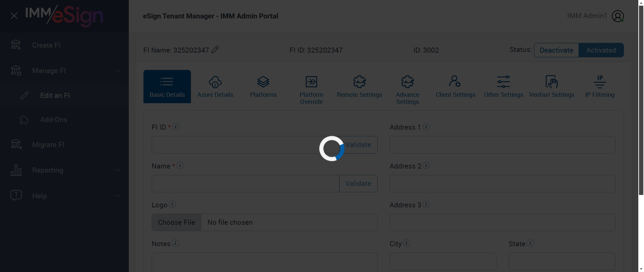Click Choose File for the logo

pos(176,222)
